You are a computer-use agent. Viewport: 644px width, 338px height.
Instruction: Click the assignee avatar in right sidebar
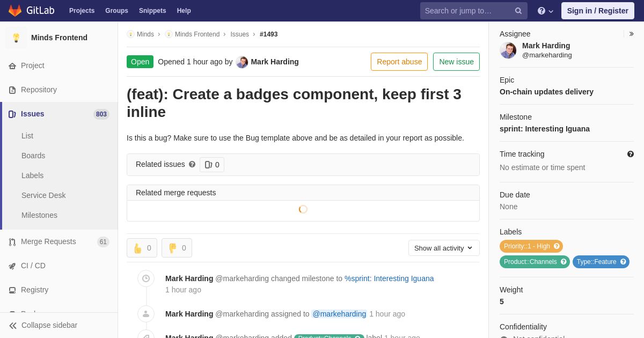pos(508,50)
